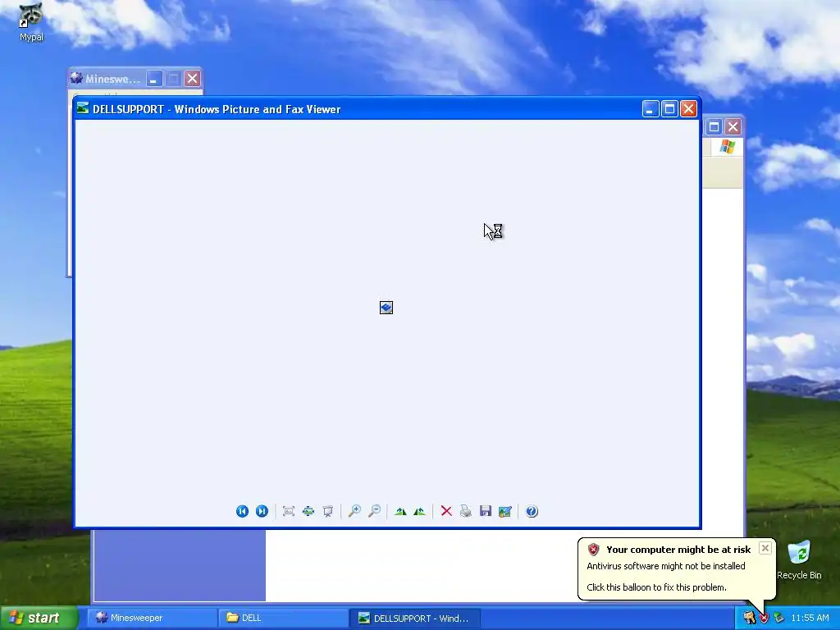Zoom Out with the magnifier minus icon
Screen dimensions: 840x630
point(374,511)
